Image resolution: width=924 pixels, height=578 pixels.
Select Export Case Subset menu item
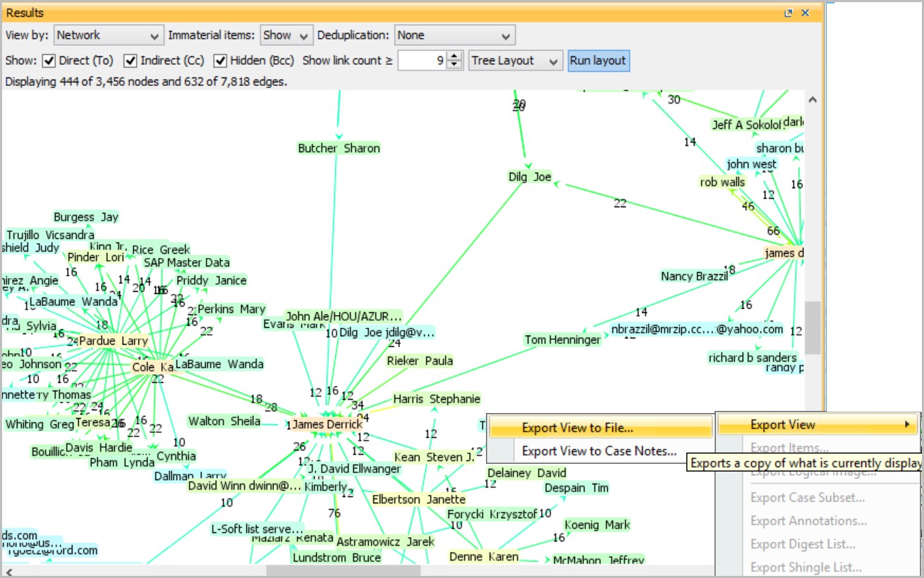tap(808, 498)
